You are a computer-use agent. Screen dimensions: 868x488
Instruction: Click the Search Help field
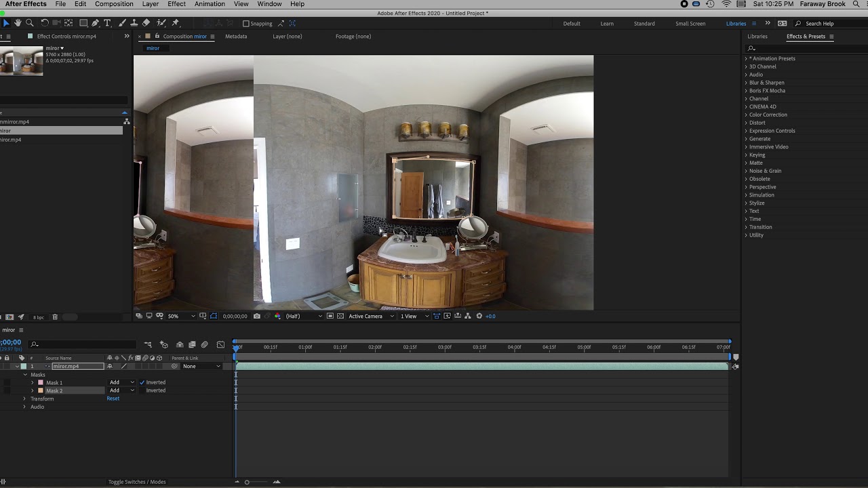829,24
